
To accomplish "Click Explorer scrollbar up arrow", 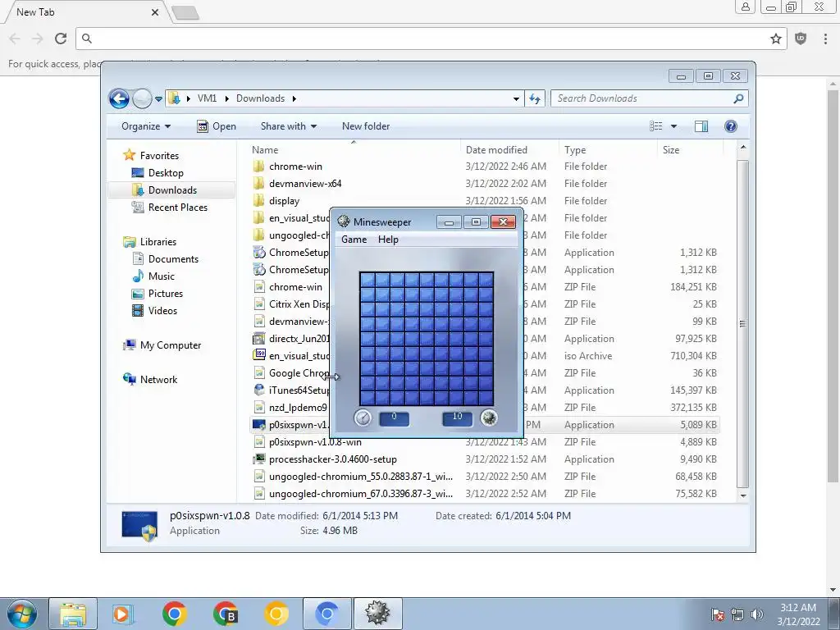I will (743, 148).
